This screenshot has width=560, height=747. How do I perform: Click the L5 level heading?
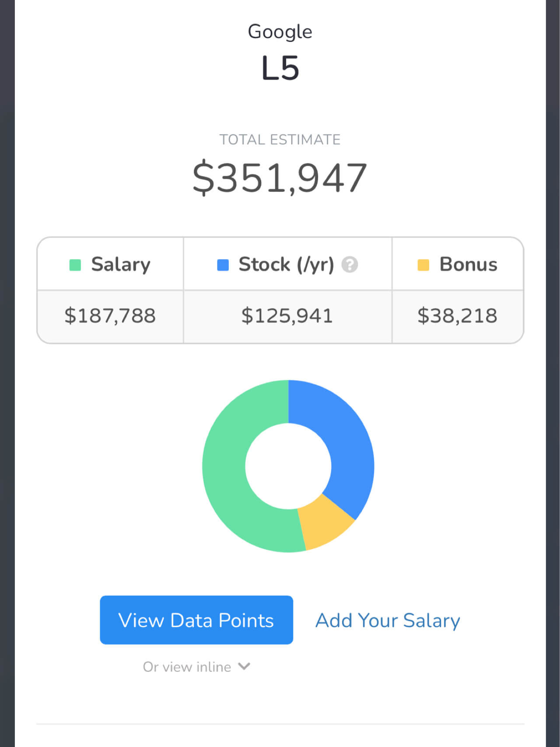click(280, 68)
